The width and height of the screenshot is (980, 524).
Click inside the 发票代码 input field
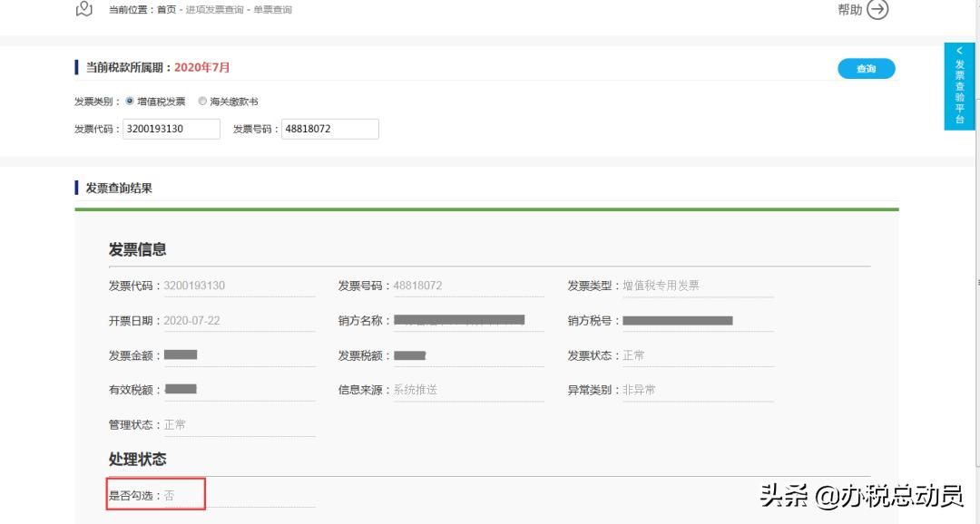[x=171, y=129]
